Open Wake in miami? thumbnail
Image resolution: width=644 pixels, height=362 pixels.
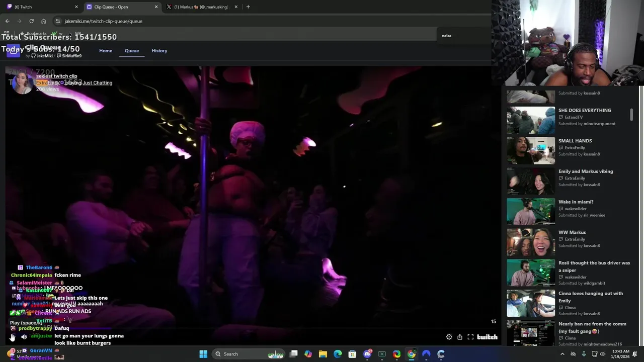pyautogui.click(x=531, y=212)
